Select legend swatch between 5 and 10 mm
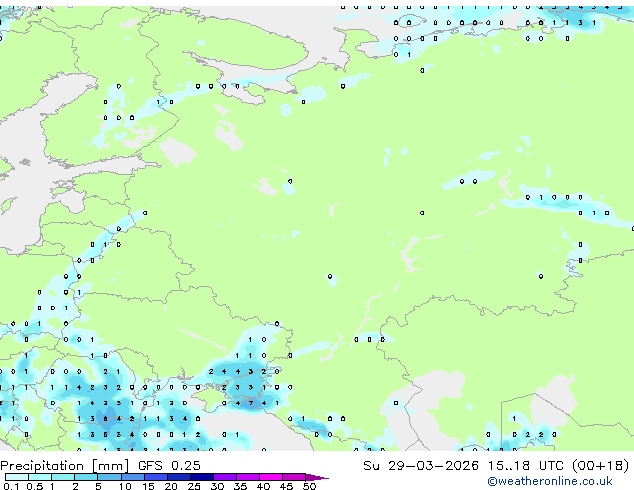The width and height of the screenshot is (634, 490). (109, 477)
